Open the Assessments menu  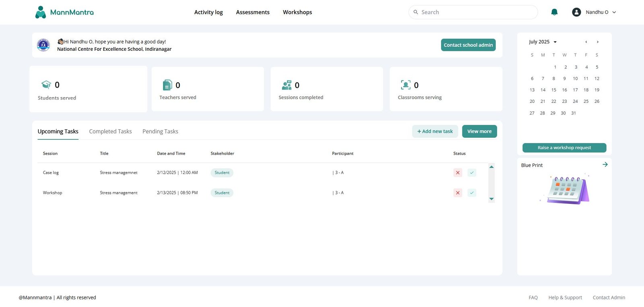253,12
